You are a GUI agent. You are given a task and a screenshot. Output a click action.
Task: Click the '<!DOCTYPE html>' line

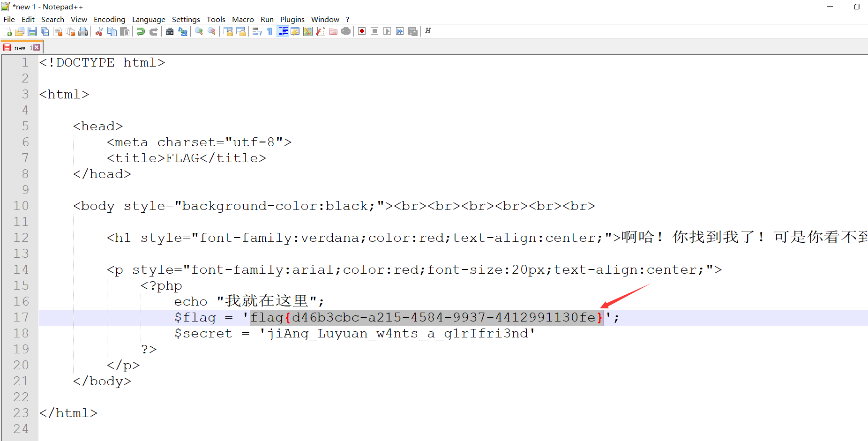pyautogui.click(x=102, y=63)
